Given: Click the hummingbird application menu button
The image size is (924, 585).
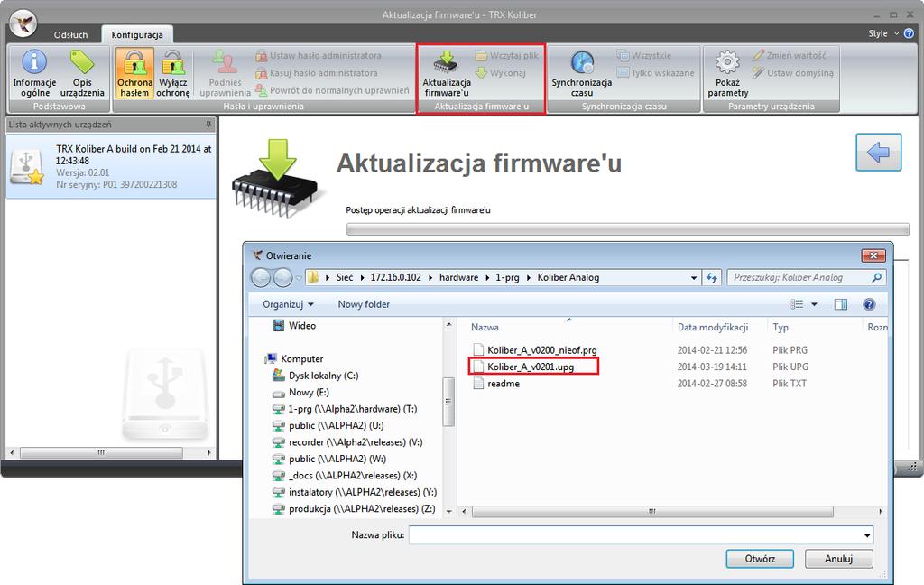Looking at the screenshot, I should 23,23.
